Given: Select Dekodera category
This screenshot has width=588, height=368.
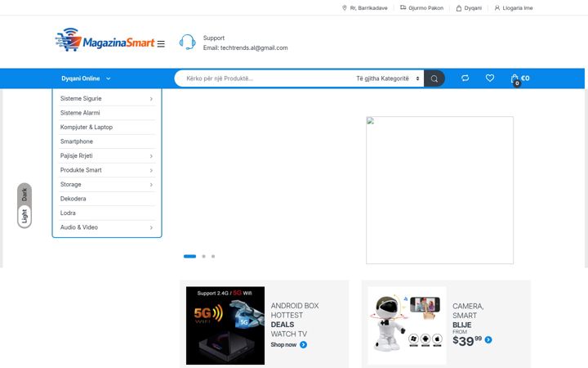Looking at the screenshot, I should (73, 199).
